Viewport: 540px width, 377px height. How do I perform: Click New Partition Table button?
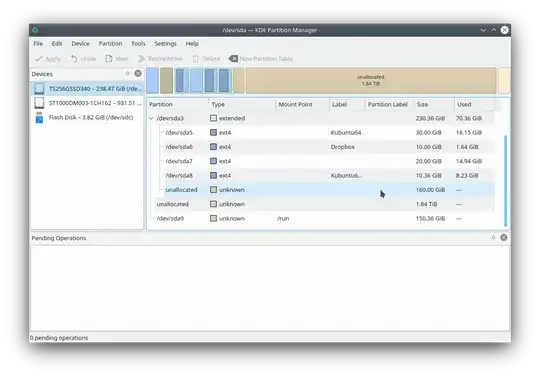click(x=261, y=59)
